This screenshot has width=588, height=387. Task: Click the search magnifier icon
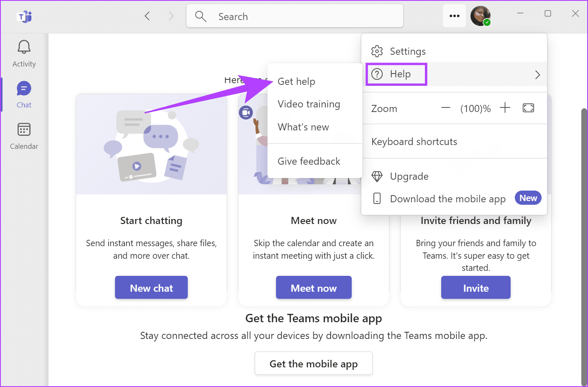coord(201,16)
